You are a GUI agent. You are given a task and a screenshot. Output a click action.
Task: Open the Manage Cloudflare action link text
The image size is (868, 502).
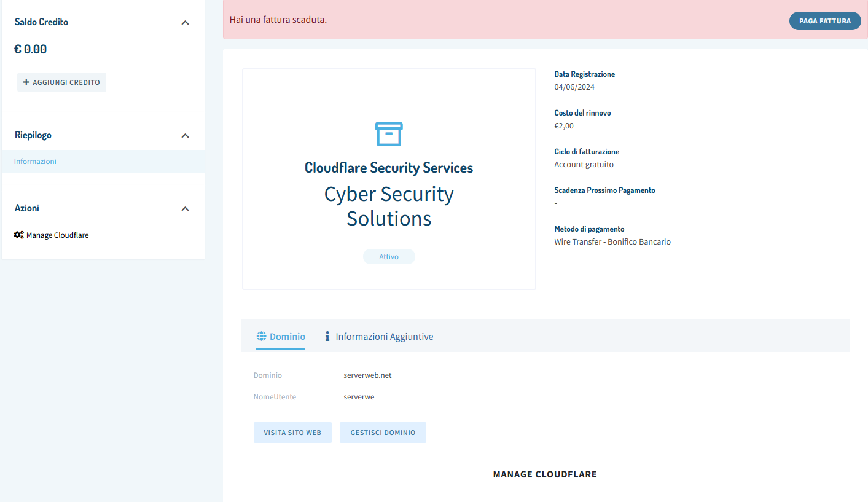point(57,235)
